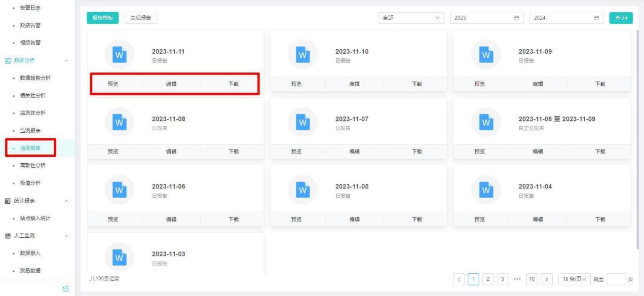Click the 生成报告 button
The image size is (644, 296).
click(141, 18)
